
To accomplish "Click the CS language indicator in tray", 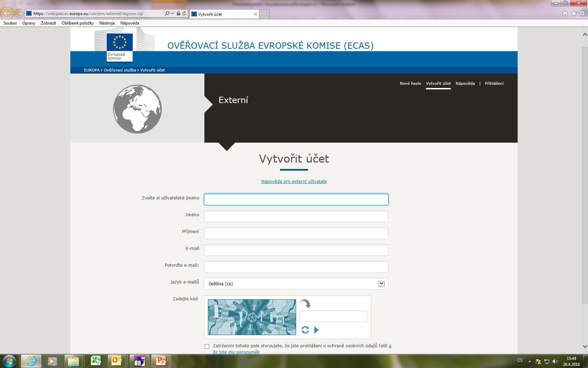I will (520, 360).
